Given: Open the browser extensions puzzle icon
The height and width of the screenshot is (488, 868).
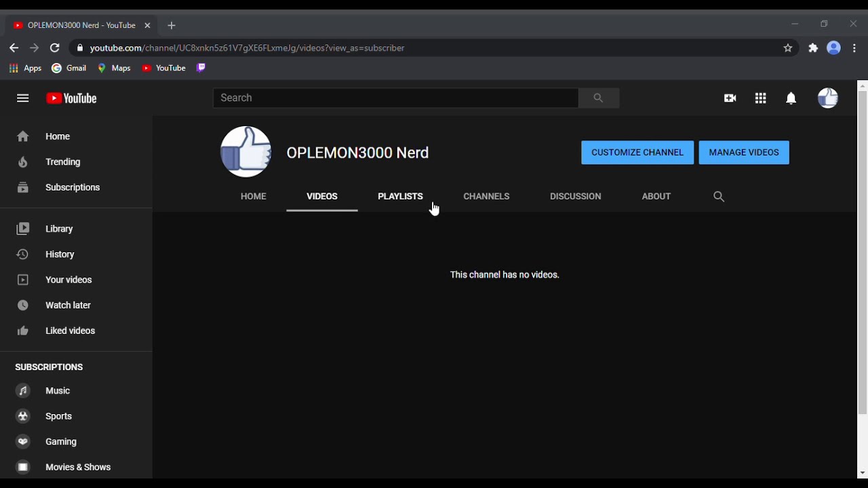Looking at the screenshot, I should (x=813, y=48).
